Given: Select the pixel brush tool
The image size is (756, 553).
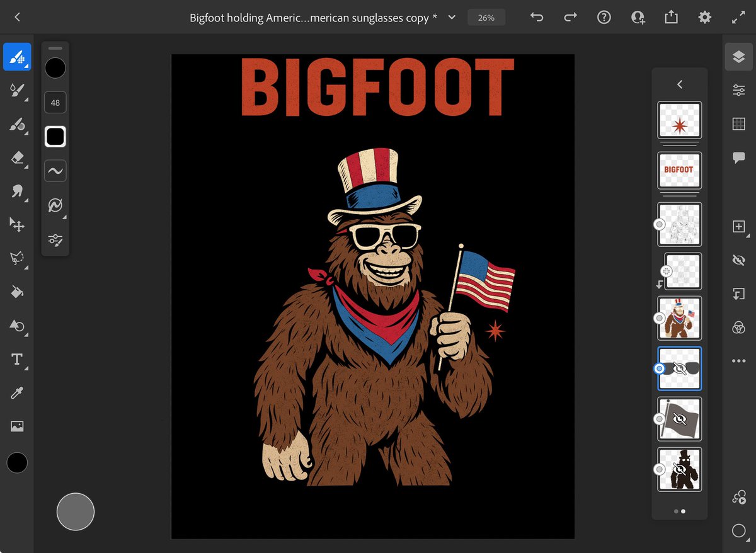Looking at the screenshot, I should coord(17,57).
